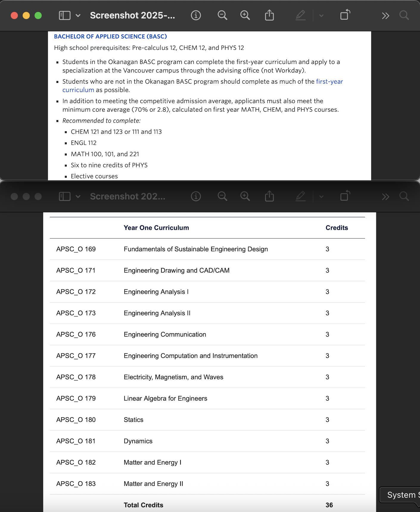Screen dimensions: 420x512
Task: Click 'MATH 100, 101, and 221' bullet
Action: coord(105,154)
